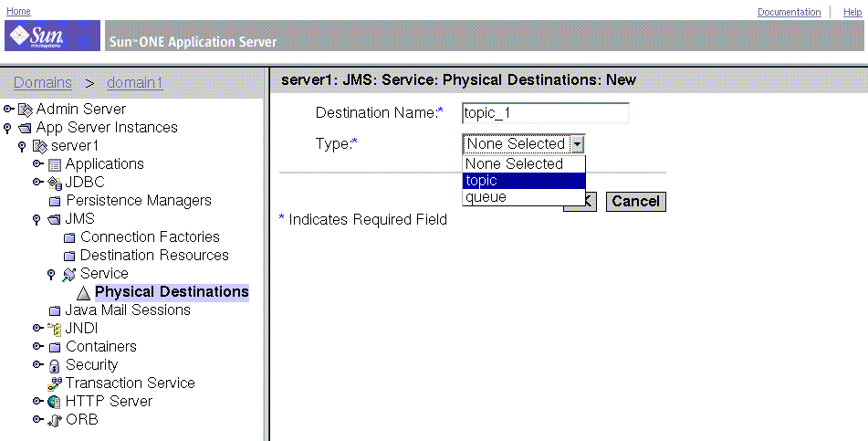Collapse the Service node
This screenshot has width=868, height=441.
(51, 275)
